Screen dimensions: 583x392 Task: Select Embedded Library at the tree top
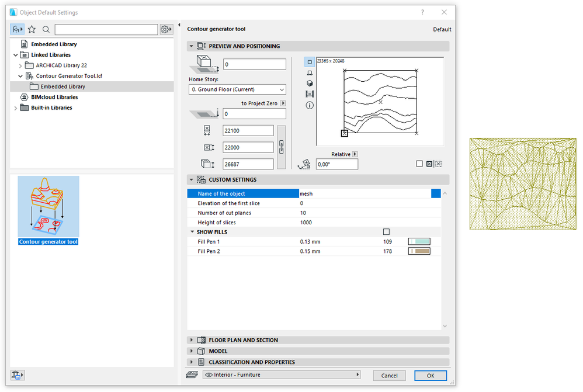54,44
